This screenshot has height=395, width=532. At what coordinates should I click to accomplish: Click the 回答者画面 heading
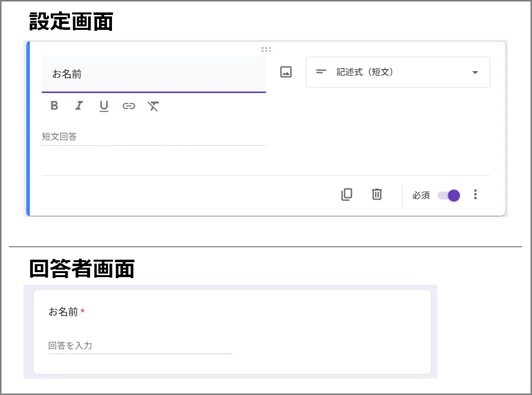82,269
